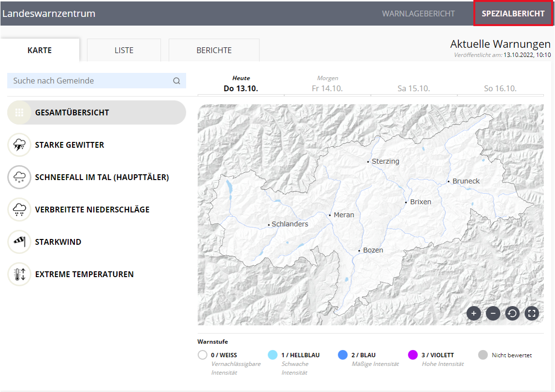Show warnings for Sa 15.10.
Image resolution: width=555 pixels, height=392 pixels.
click(x=413, y=88)
